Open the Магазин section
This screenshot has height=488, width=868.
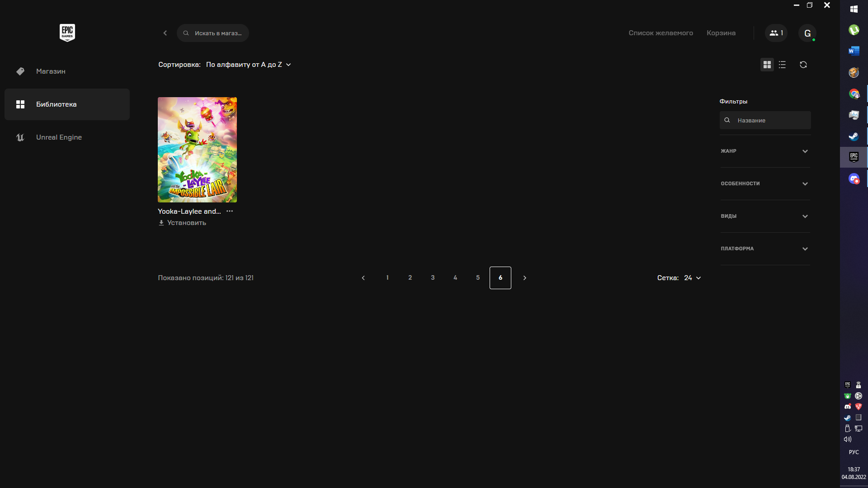click(x=51, y=71)
